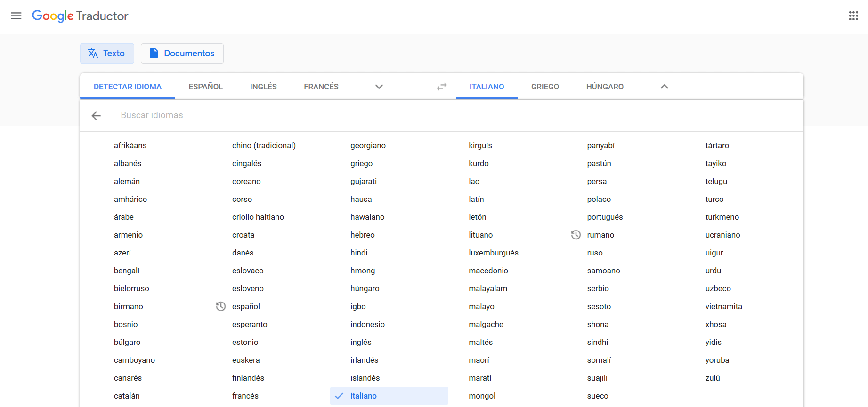Pick bielorruso language

click(131, 288)
